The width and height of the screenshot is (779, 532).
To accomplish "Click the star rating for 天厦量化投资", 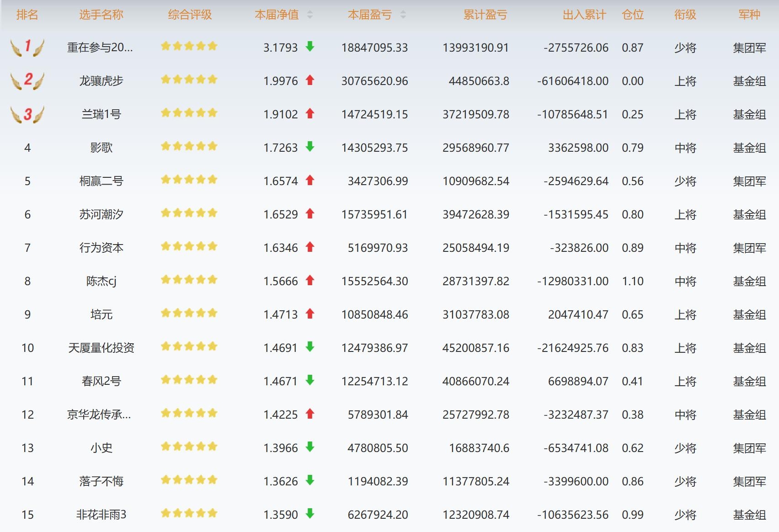I will (x=189, y=347).
